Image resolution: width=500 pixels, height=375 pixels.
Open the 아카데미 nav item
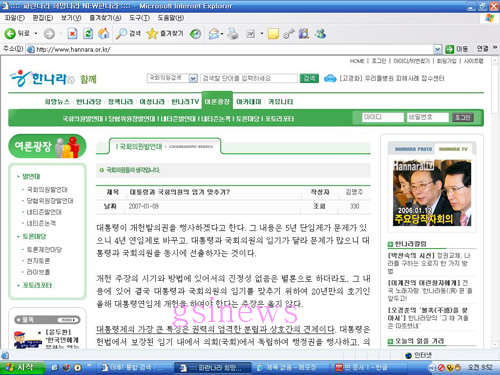[x=249, y=102]
